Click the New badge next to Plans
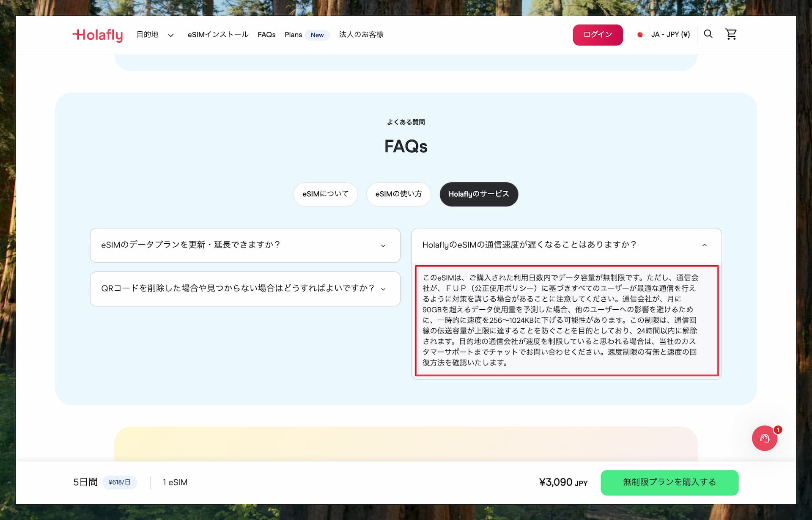 317,35
